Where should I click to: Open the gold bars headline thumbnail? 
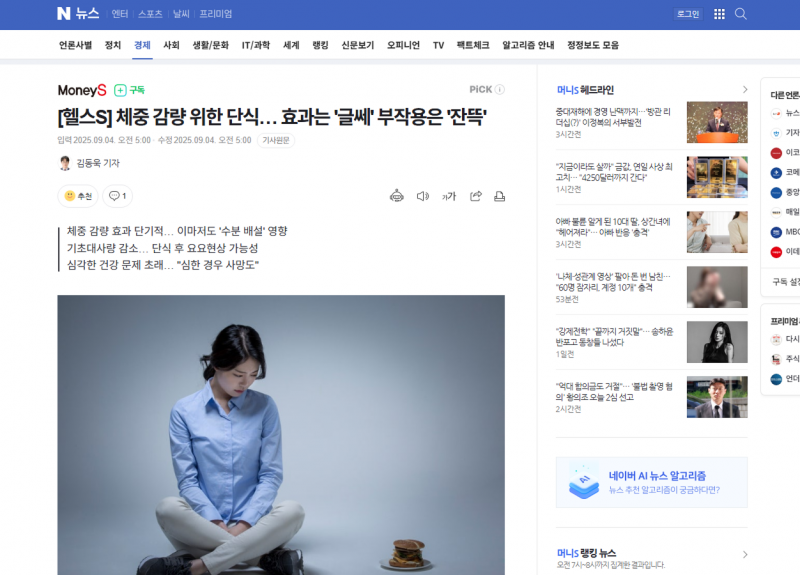[x=717, y=177]
